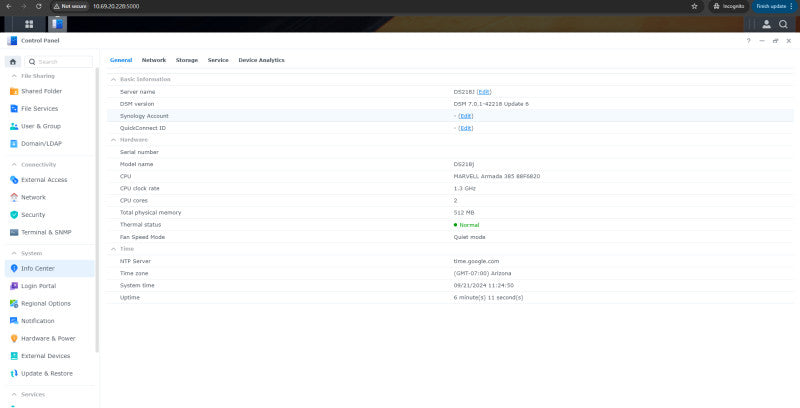Click the File Services icon
This screenshot has width=800, height=408.
(x=14, y=109)
